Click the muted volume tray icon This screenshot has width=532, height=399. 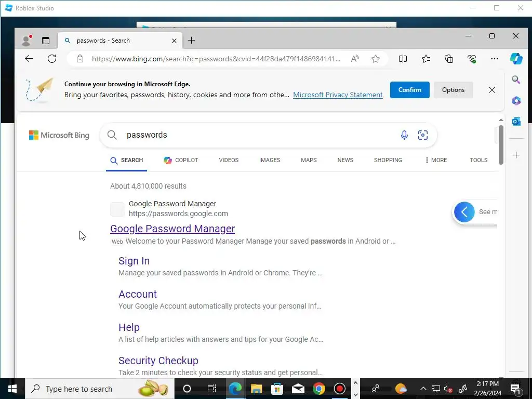coord(448,389)
